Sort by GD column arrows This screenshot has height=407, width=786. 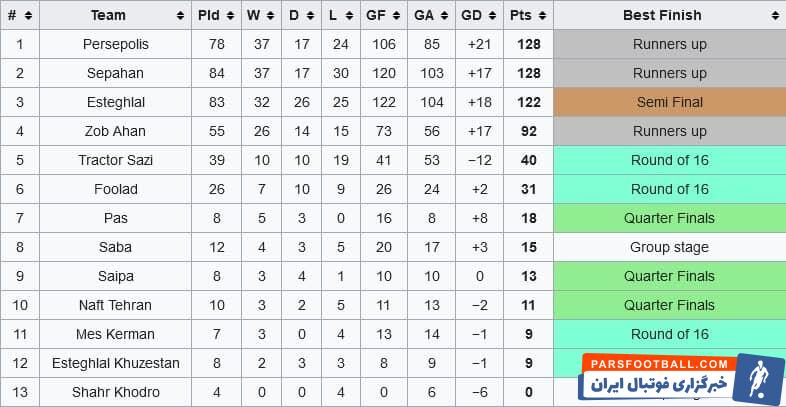pos(492,15)
